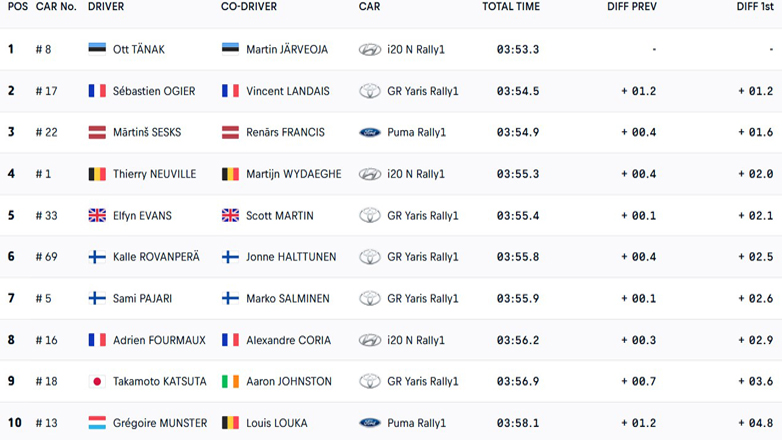Click the Belgian flag next to Thierry Neuville
The width and height of the screenshot is (782, 440).
pyautogui.click(x=97, y=174)
